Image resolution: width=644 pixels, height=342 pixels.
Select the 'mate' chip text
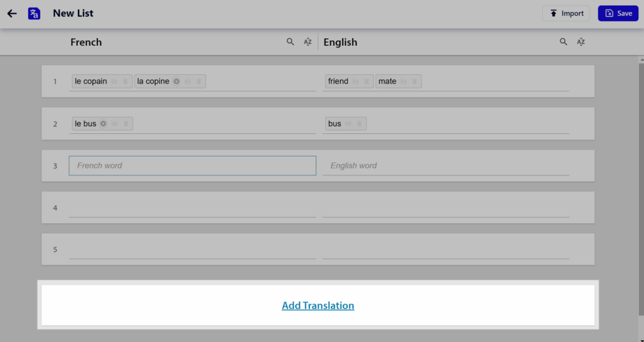click(387, 81)
